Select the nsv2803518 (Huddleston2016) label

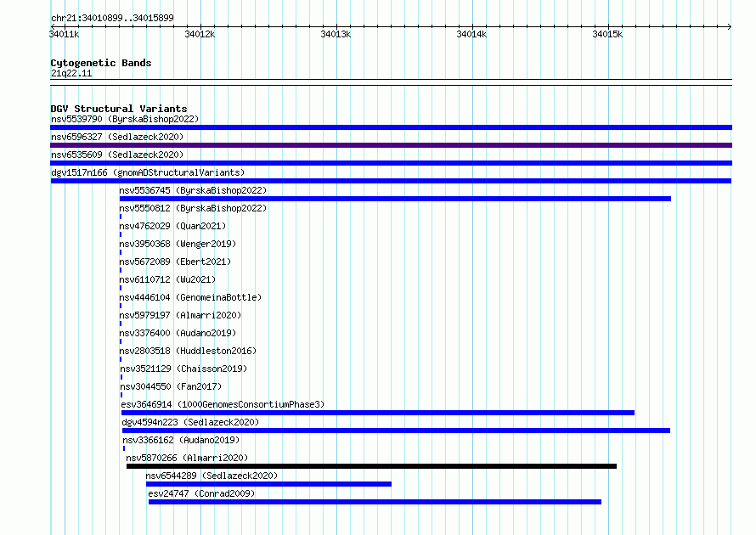click(x=188, y=351)
